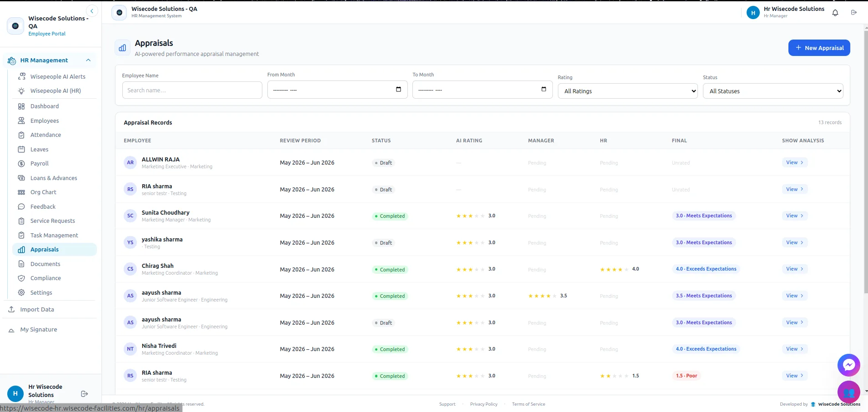Click the Wisepeople AI (HR) lightbulb icon
The image size is (868, 412).
coord(21,90)
